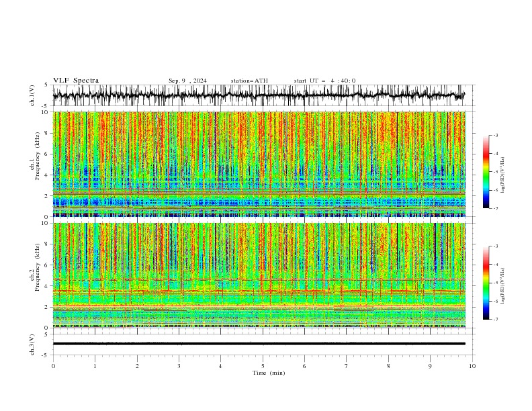Click time axis tick label "5"
Screen dimensions: 532x411
pos(263,366)
